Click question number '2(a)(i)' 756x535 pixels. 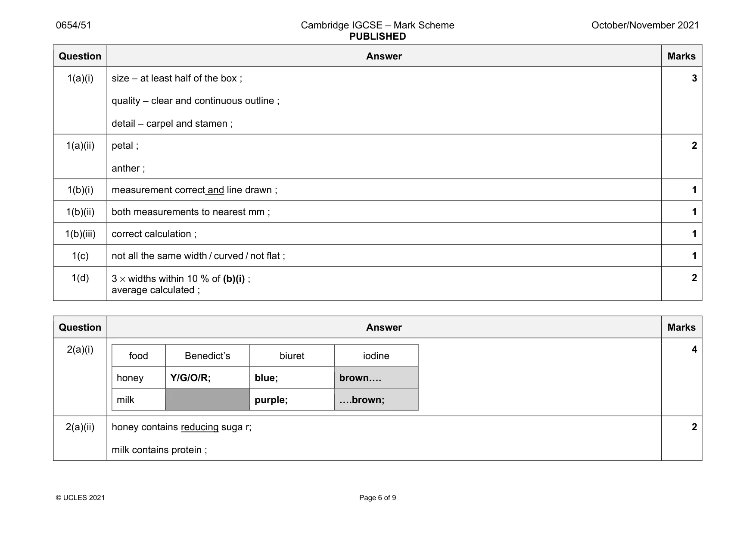[x=80, y=349]
